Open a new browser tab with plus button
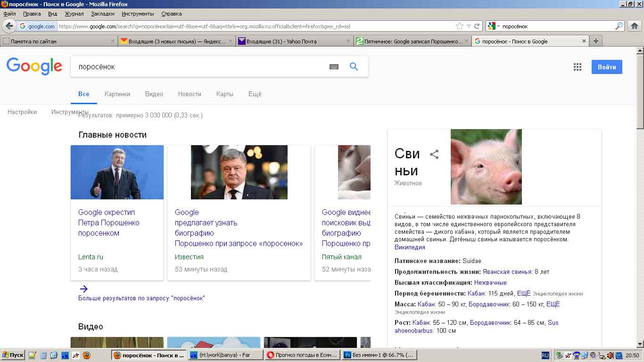The image size is (644, 362). (x=596, y=41)
